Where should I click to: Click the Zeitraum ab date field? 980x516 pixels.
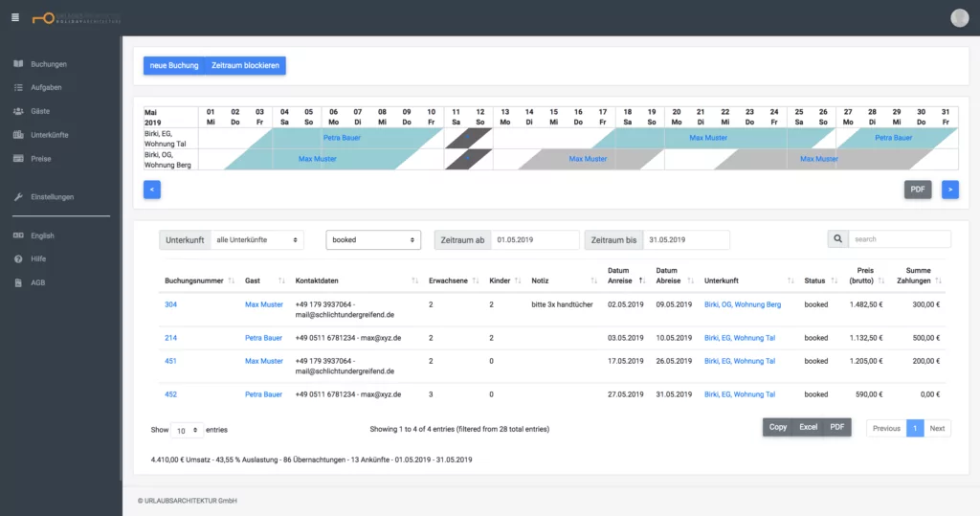[535, 239]
